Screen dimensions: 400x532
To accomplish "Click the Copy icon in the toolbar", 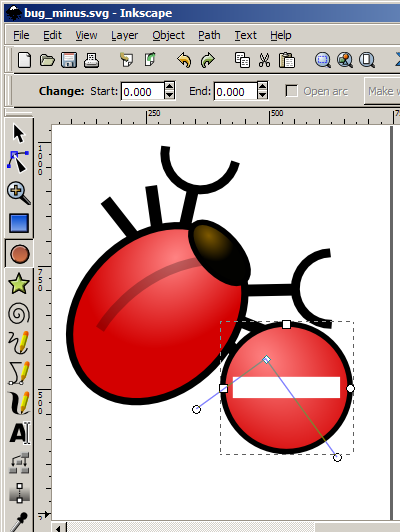I will [x=242, y=60].
